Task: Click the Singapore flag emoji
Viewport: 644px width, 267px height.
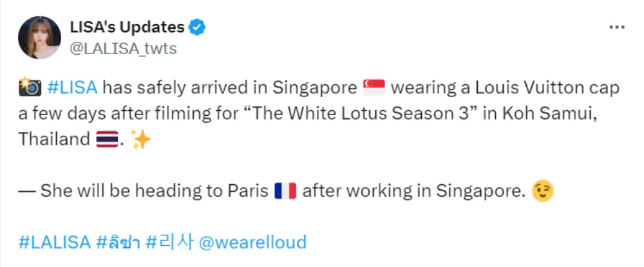Action: pyautogui.click(x=374, y=87)
